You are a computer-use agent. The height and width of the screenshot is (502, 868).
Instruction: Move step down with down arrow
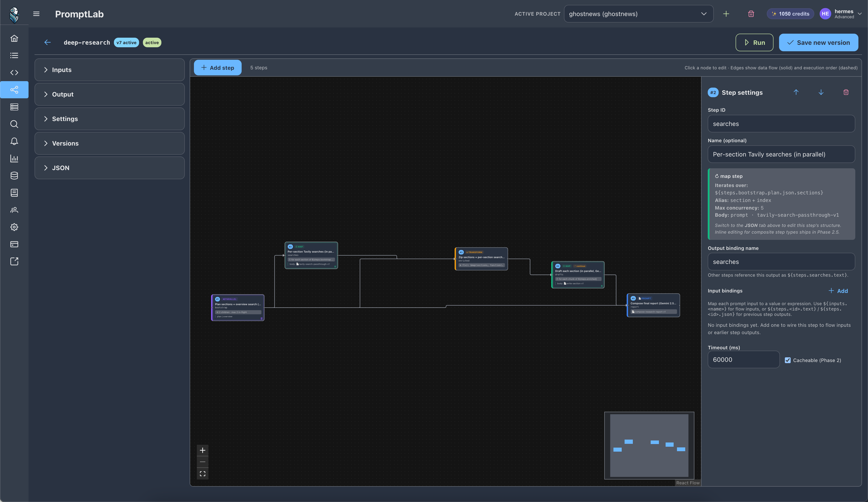coord(821,92)
